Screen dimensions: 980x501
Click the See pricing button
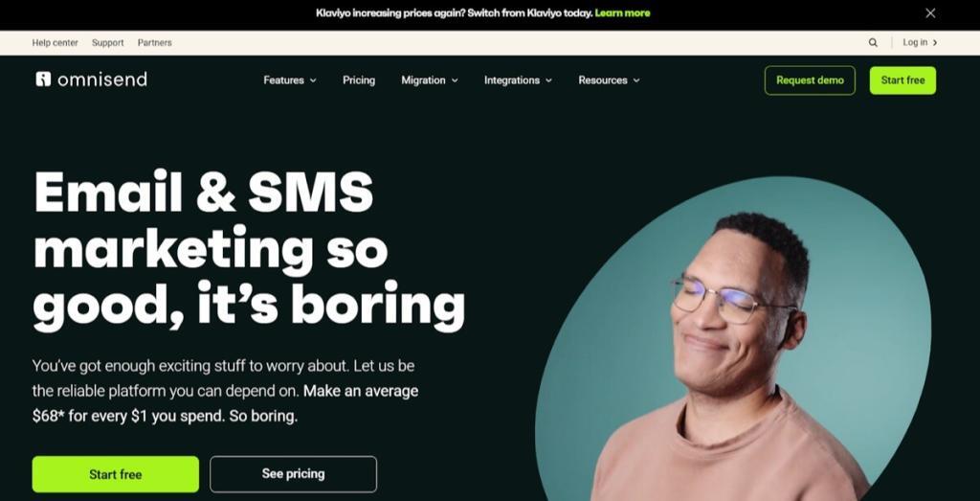coord(293,474)
